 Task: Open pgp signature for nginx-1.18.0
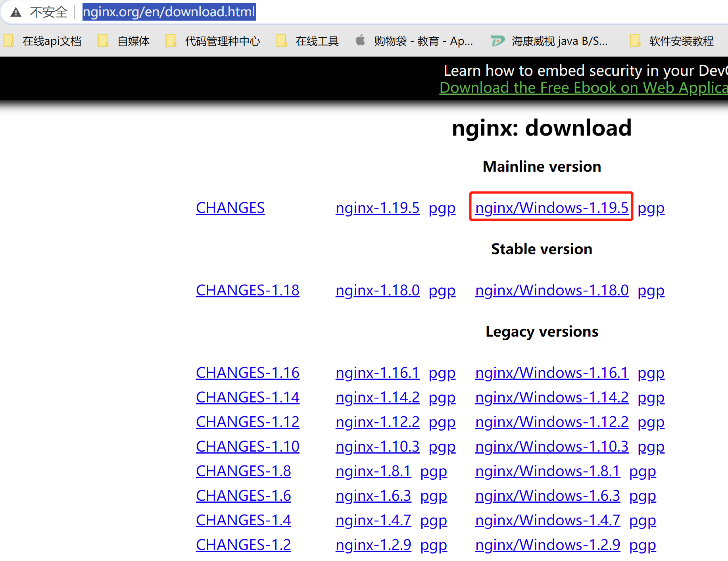tap(442, 291)
